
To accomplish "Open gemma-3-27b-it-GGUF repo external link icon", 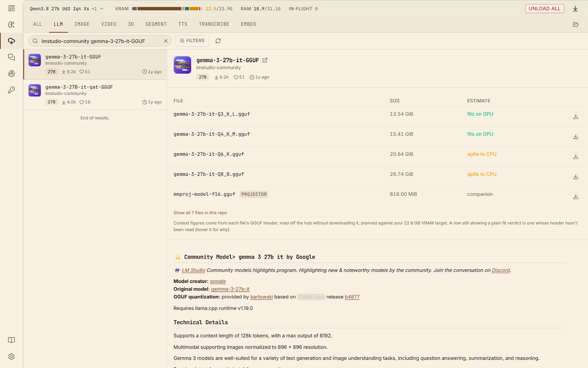I will tap(265, 60).
